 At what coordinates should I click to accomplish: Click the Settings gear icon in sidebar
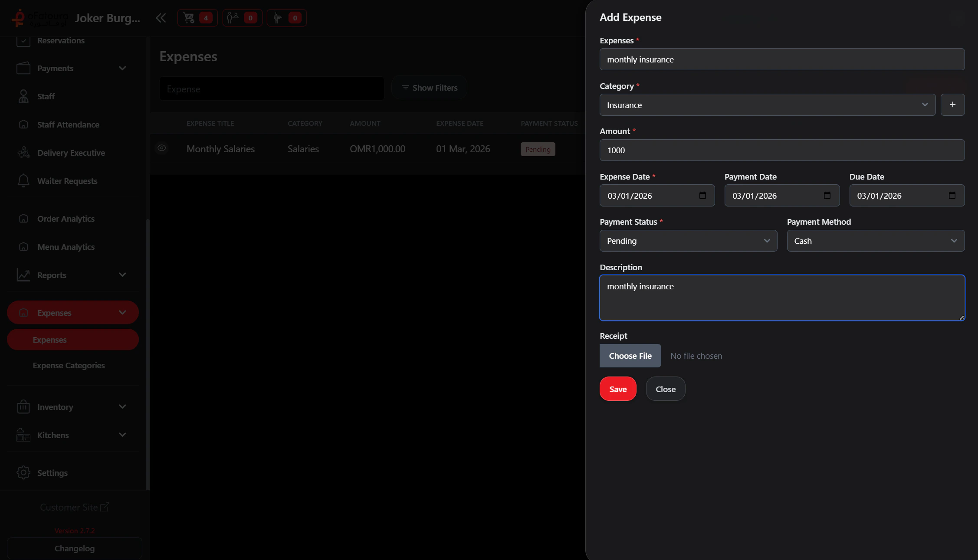pos(23,472)
